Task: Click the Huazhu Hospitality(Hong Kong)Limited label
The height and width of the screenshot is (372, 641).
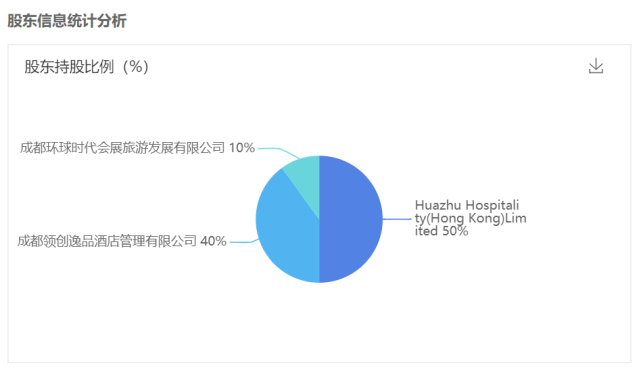Action: click(471, 218)
